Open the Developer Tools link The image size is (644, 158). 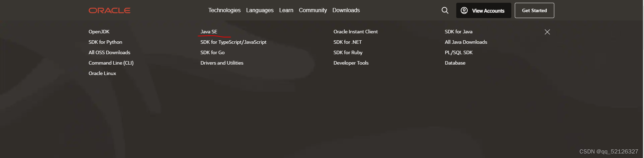coord(351,63)
